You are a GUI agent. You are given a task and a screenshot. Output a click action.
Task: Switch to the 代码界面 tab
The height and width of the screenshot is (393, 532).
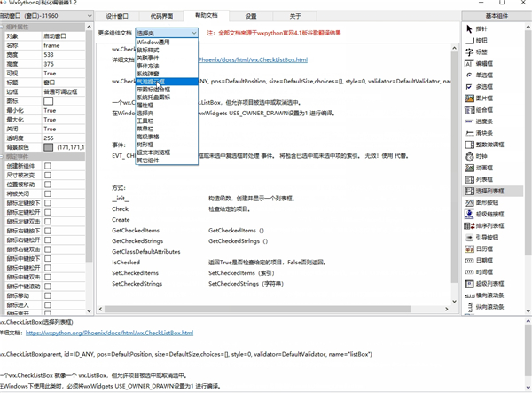(x=161, y=16)
